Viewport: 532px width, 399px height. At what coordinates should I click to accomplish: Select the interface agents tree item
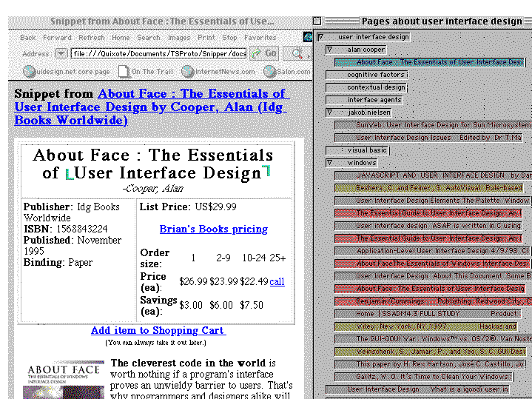tap(364, 100)
